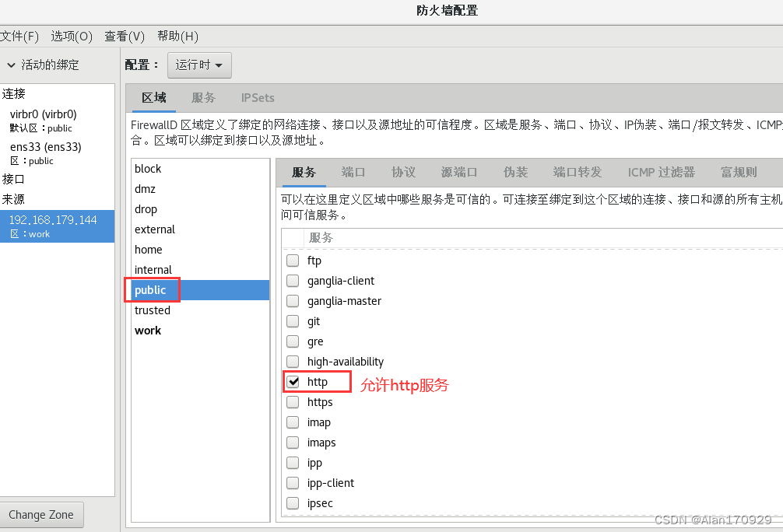Open the 文件(F) menu

click(19, 37)
